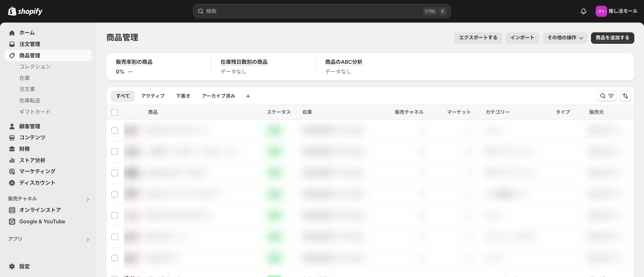644x277 pixels.
Task: Open 注文書 in the sidebar
Action: click(27, 89)
